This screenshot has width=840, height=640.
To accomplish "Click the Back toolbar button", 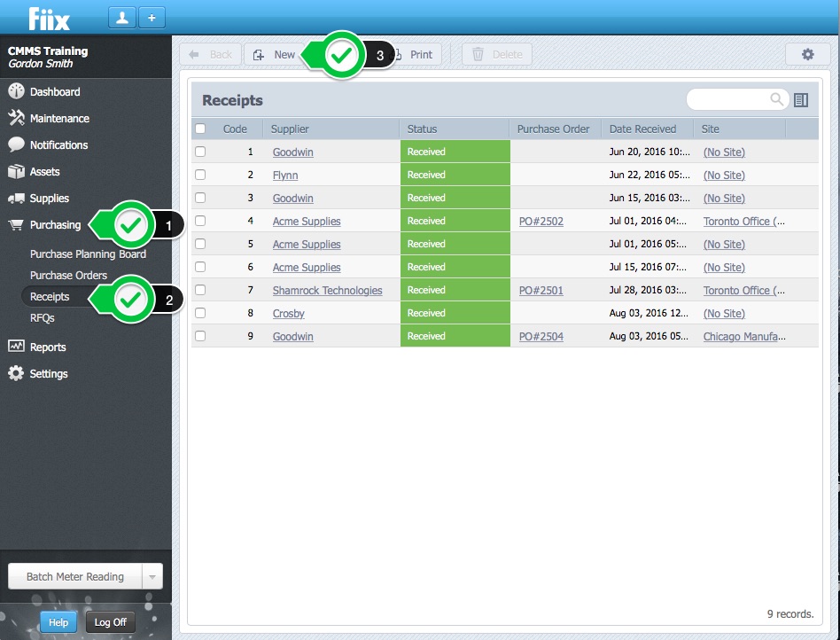I will pyautogui.click(x=210, y=54).
